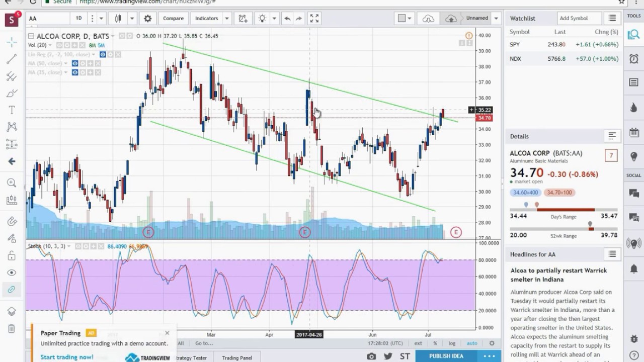Toggle log scale on price axis

click(452, 343)
